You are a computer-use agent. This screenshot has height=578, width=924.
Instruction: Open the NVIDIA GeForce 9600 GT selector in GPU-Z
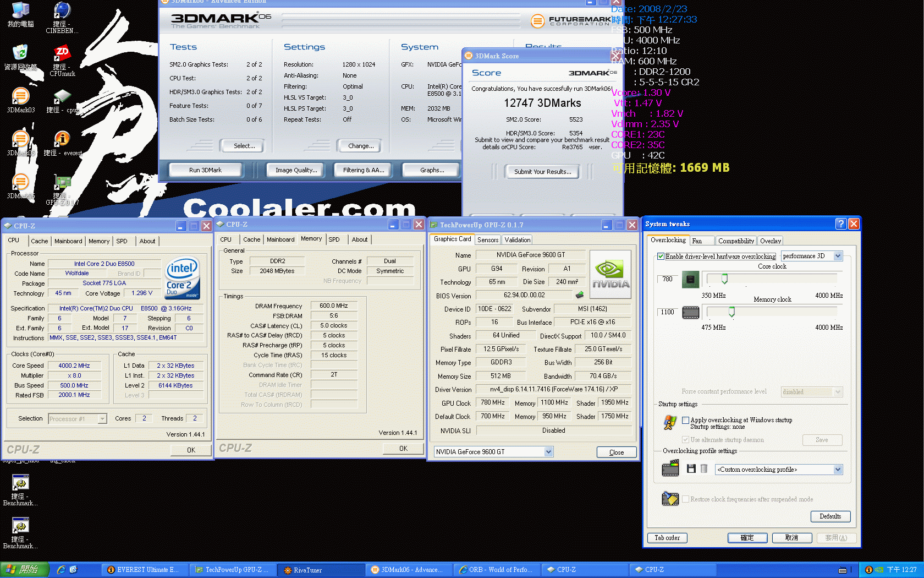493,452
